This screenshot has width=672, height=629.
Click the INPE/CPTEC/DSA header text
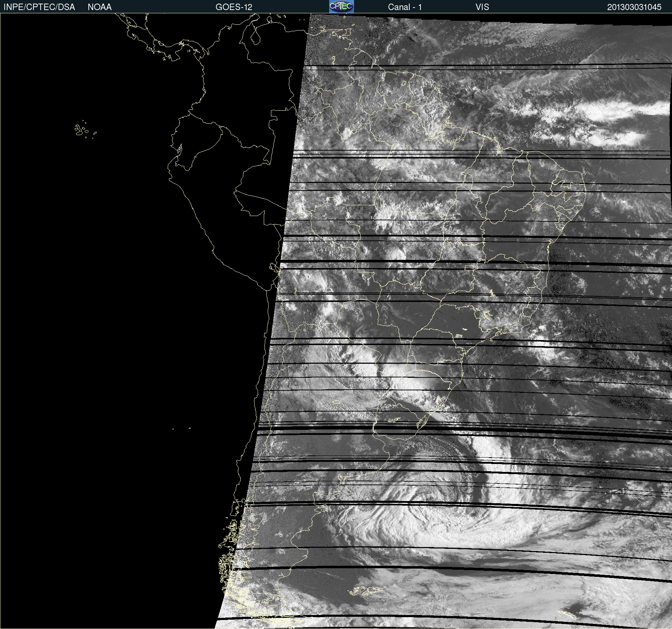pos(39,7)
